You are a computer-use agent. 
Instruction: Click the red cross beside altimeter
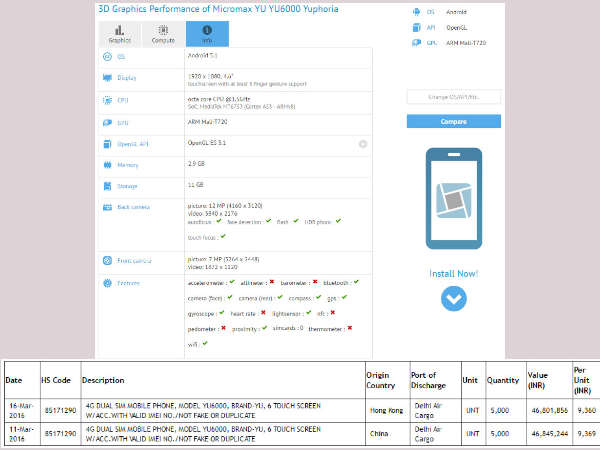[273, 283]
